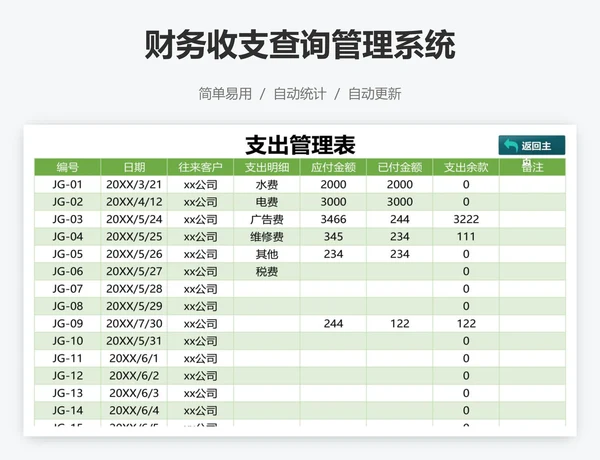The image size is (600, 460).
Task: Click cell JG-14
Action: click(67, 411)
